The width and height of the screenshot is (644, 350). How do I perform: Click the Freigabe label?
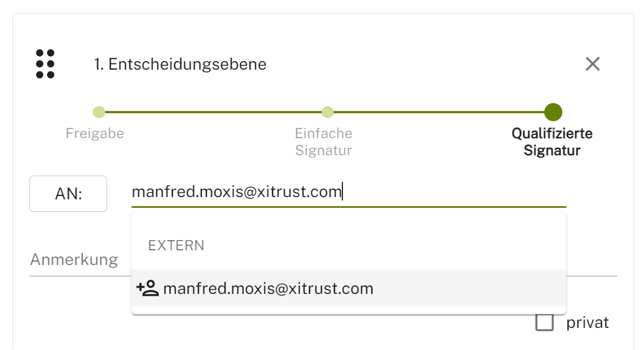95,134
